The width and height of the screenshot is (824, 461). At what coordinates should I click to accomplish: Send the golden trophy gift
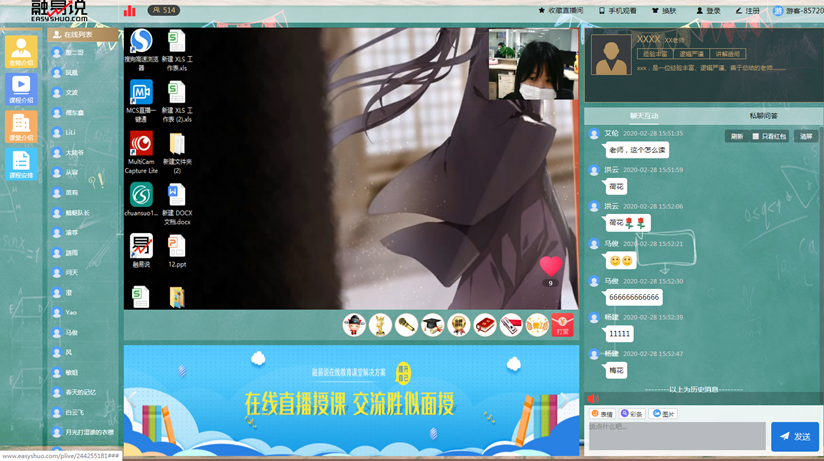(x=380, y=325)
